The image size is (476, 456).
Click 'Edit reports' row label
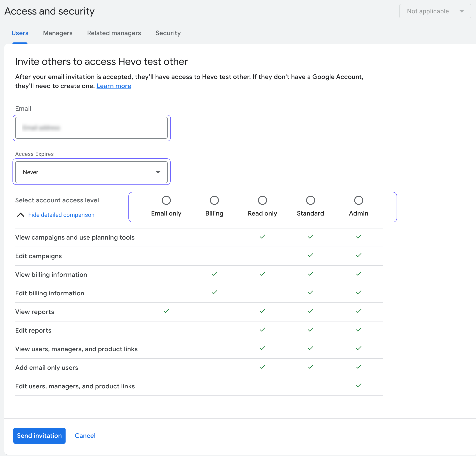[x=33, y=331]
